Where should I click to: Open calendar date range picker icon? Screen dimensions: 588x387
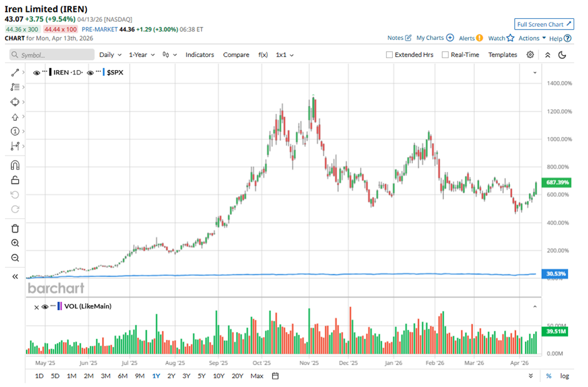click(275, 376)
